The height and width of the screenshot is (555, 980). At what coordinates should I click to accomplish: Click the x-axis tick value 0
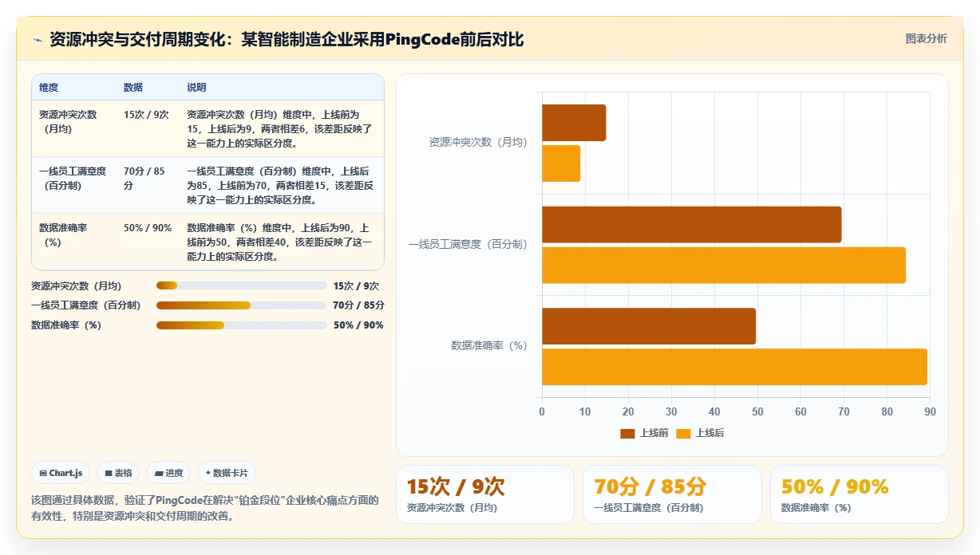[x=542, y=411]
